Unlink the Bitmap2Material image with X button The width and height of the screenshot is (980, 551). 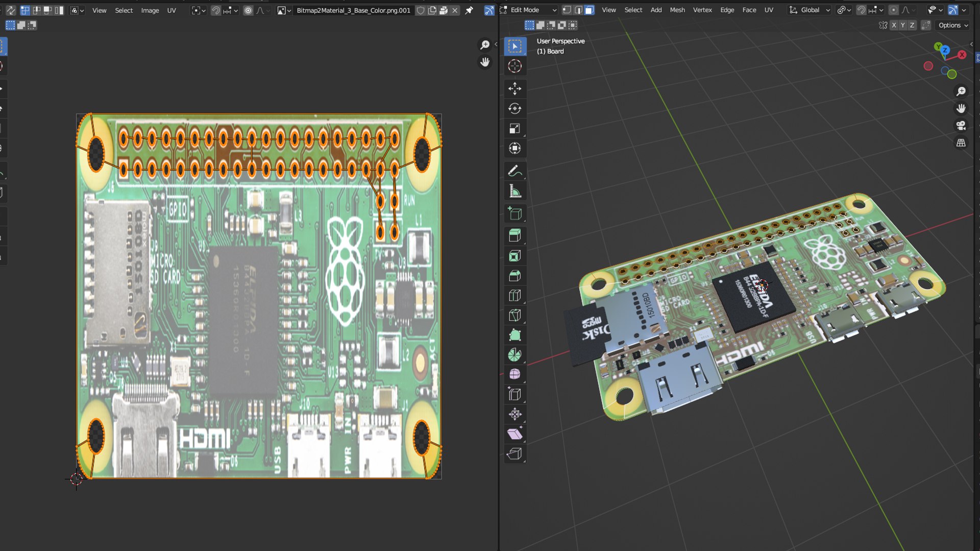click(x=455, y=10)
